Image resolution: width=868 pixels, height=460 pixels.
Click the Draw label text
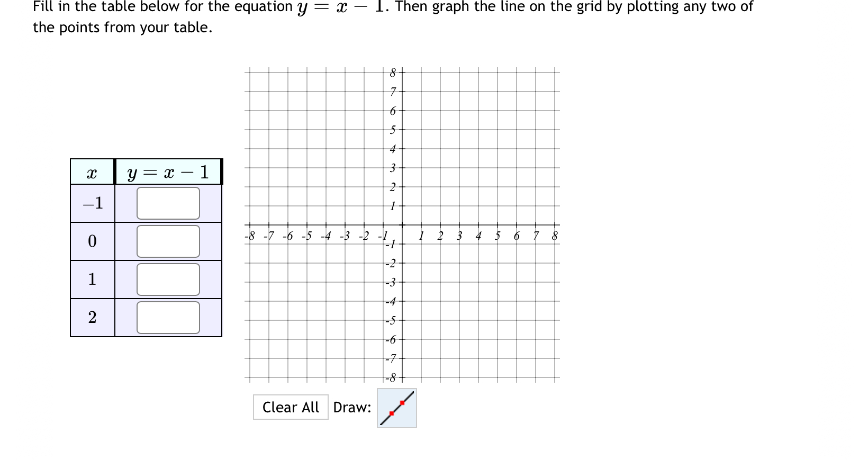tap(352, 408)
